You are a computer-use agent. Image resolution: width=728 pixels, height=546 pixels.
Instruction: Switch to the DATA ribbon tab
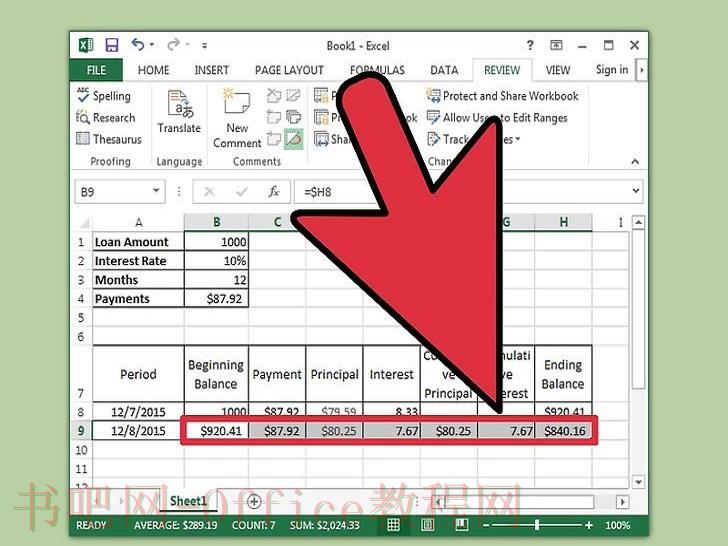tap(444, 70)
